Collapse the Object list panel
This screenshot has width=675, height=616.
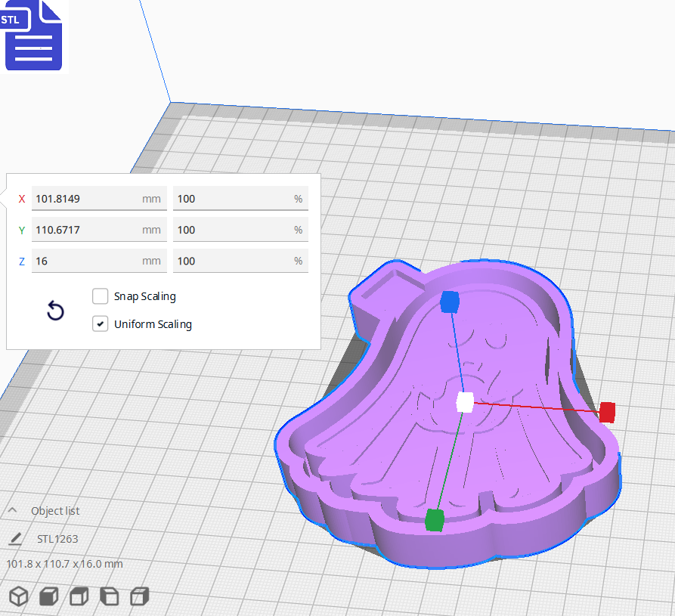click(x=11, y=510)
